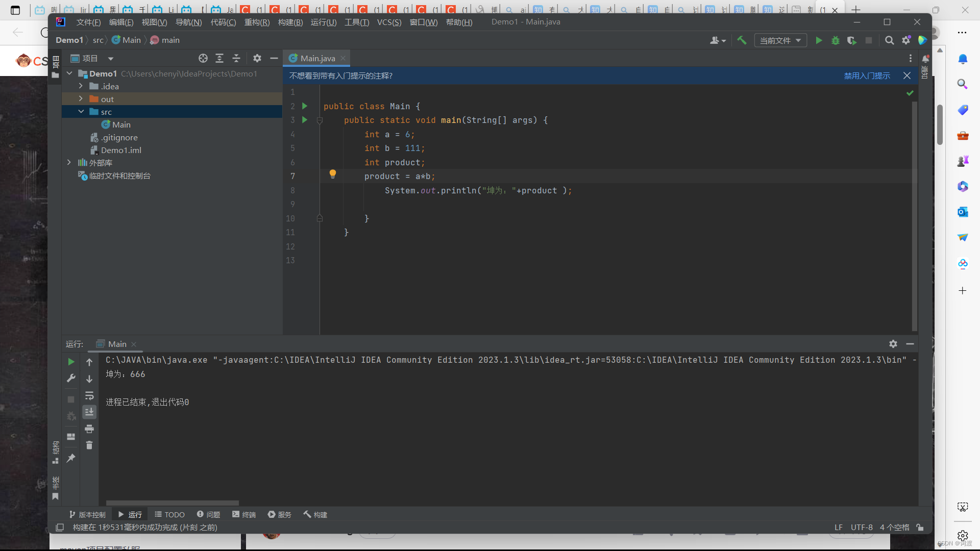Expand the out folder in project tree

81,98
